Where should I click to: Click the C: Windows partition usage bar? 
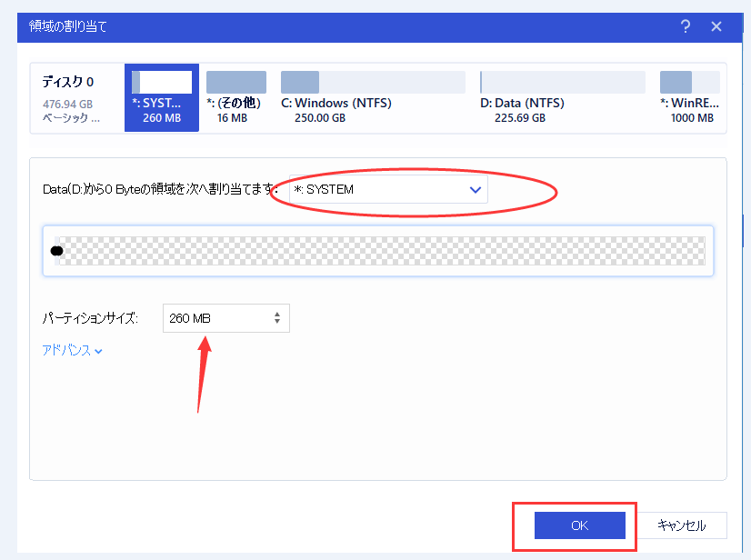click(373, 81)
